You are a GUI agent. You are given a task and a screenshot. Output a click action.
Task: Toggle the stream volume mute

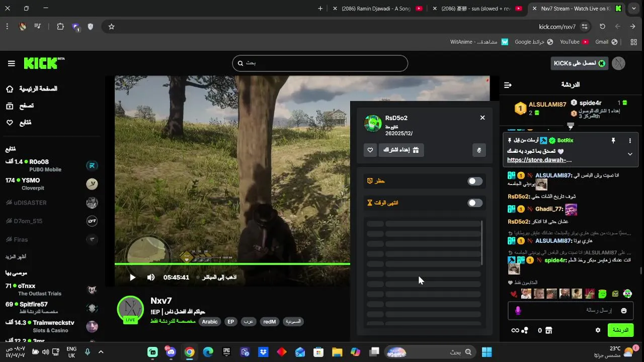151,278
